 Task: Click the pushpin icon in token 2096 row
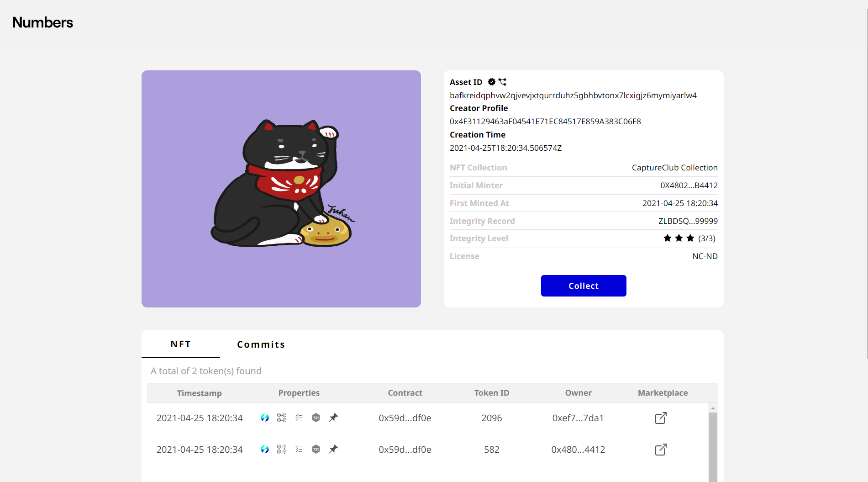[x=333, y=418]
